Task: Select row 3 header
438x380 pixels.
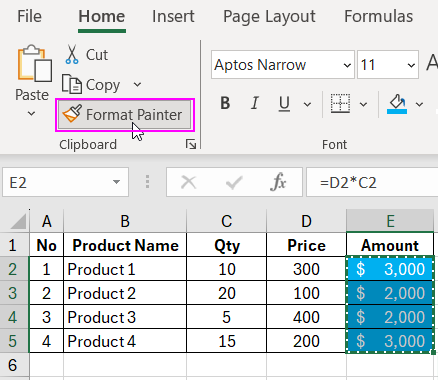Action: 14,293
